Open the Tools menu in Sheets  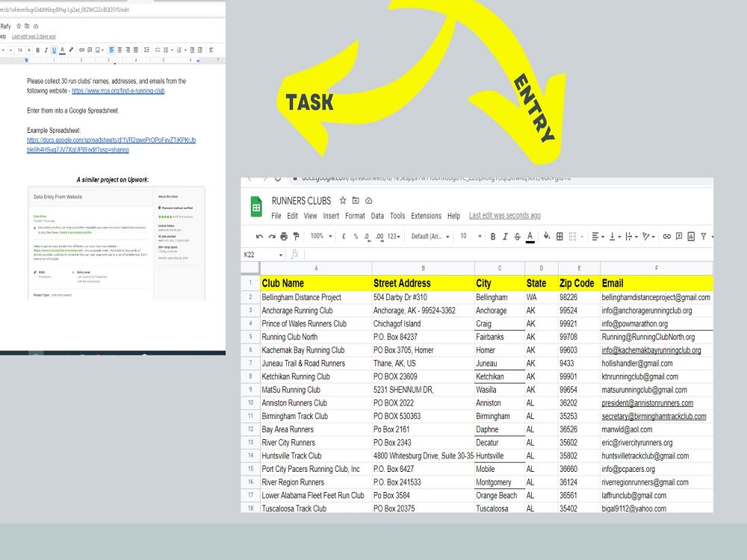[x=397, y=216]
